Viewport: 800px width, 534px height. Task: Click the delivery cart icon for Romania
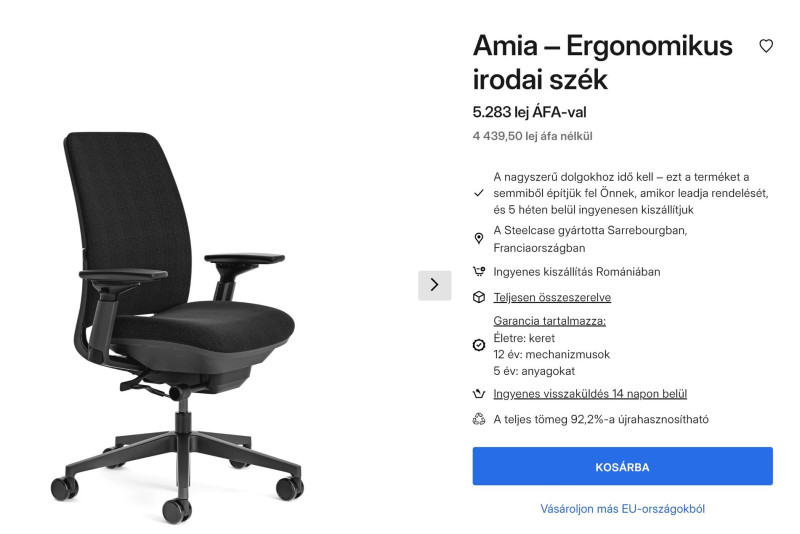[x=479, y=271]
